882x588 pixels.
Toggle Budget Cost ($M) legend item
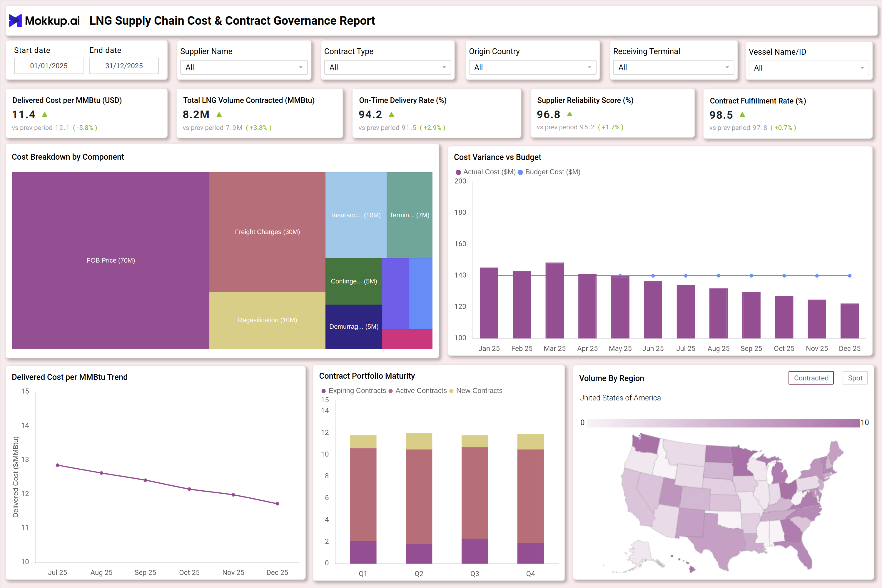549,172
